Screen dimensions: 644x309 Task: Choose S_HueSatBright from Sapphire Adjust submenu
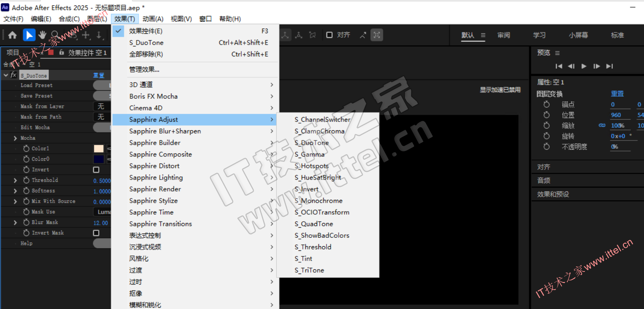318,177
